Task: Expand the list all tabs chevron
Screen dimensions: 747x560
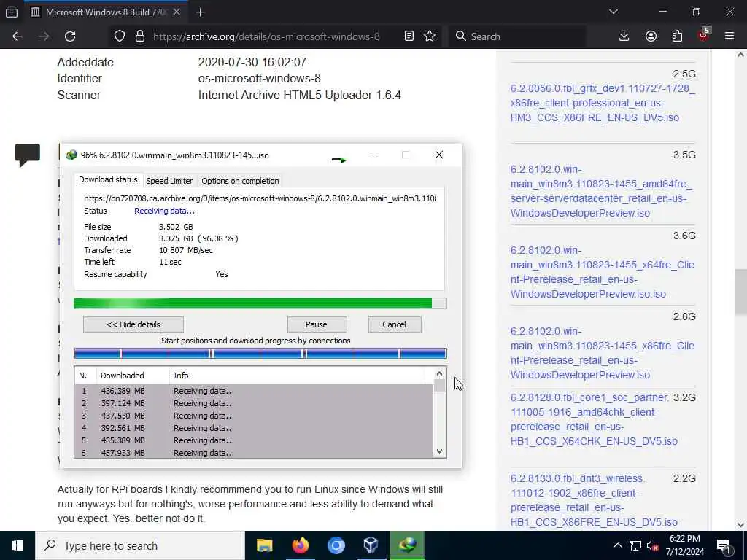Action: click(613, 12)
